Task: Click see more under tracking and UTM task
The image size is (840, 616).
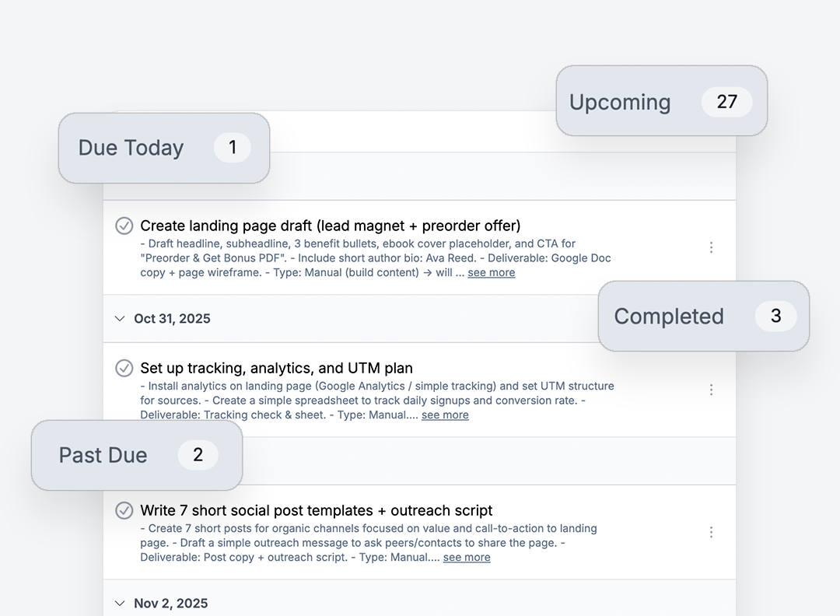Action: click(x=445, y=415)
